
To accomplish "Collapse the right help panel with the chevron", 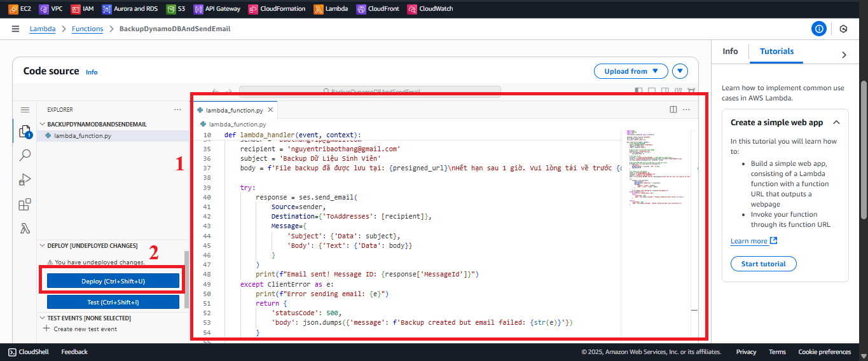I will (844, 55).
